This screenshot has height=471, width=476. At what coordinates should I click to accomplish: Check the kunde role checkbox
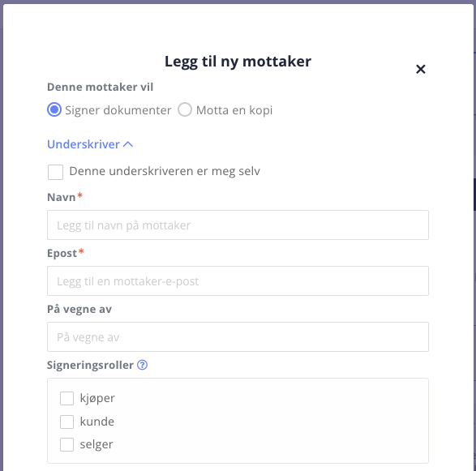(66, 422)
